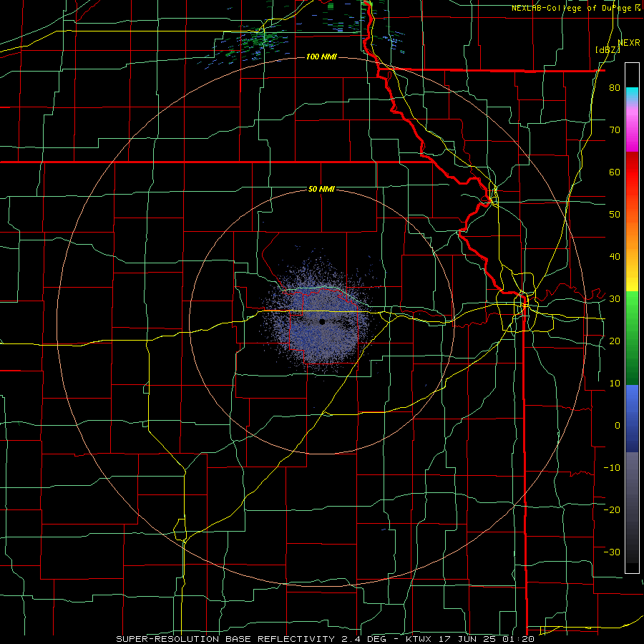The image size is (644, 644).
Task: Click the 60 value on reflectivity scale
Action: [x=615, y=172]
